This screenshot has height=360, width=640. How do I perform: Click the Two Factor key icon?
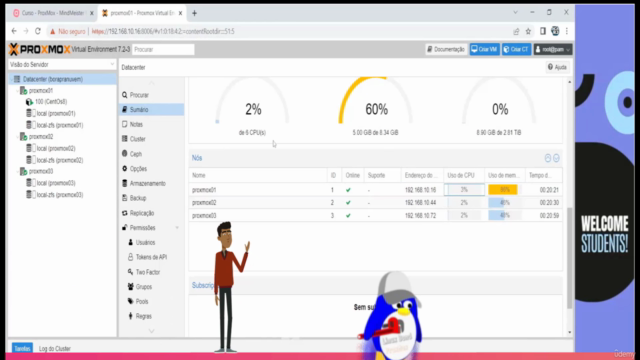tap(131, 272)
